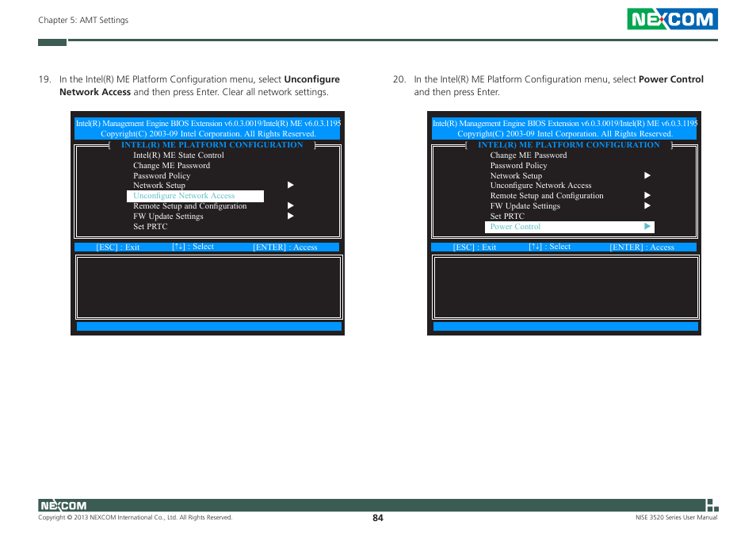Image resolution: width=756 pixels, height=533 pixels.
Task: Select Set PRTC in left BIOS screen
Action: (x=151, y=226)
